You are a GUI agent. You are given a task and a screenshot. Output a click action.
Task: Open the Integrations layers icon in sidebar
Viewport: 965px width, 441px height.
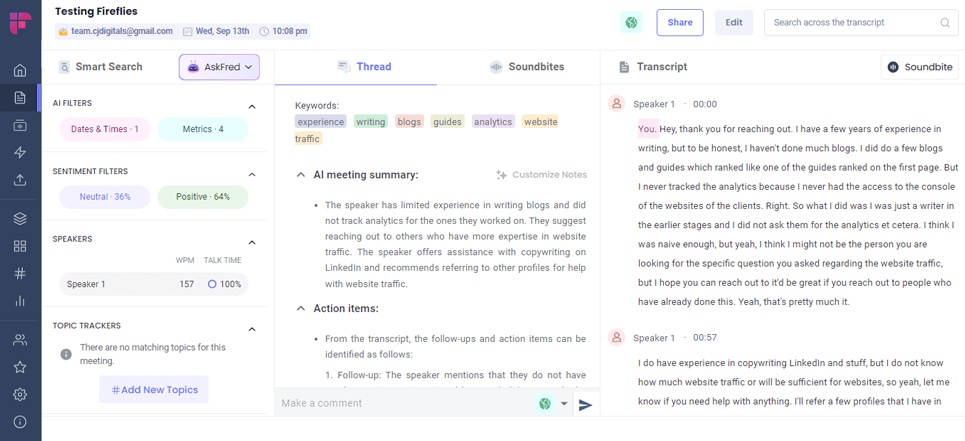point(20,219)
